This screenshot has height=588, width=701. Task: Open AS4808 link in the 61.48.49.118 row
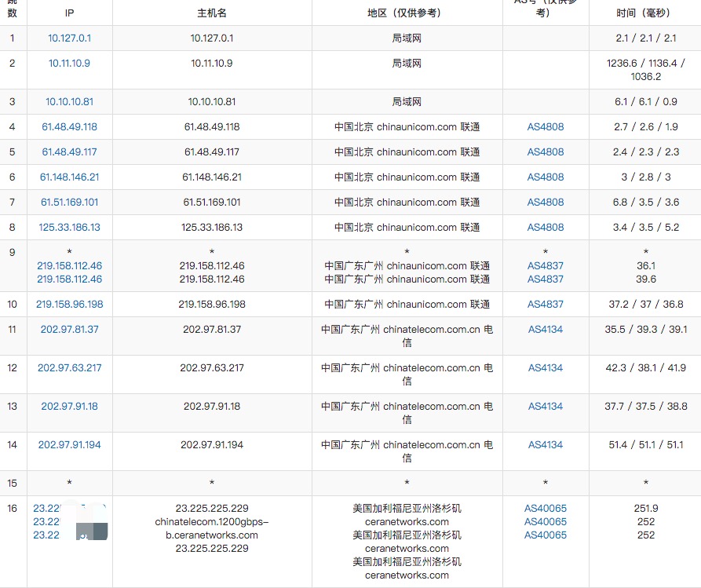click(x=546, y=126)
